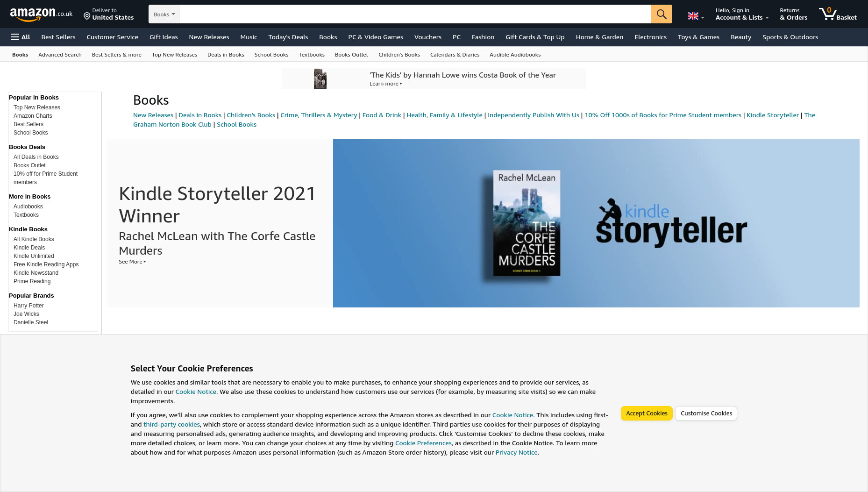The image size is (868, 492).
Task: Click the Amazon.co.uk logo
Action: (x=41, y=14)
